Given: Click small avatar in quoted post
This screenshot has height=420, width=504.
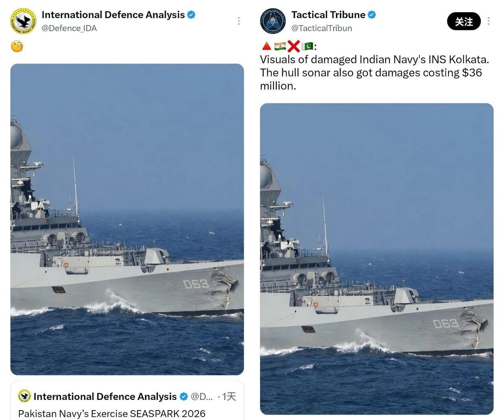Looking at the screenshot, I should click(x=24, y=396).
